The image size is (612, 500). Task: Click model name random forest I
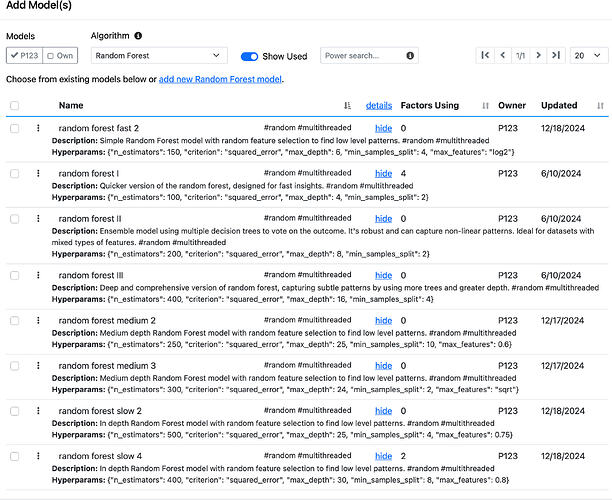click(89, 173)
